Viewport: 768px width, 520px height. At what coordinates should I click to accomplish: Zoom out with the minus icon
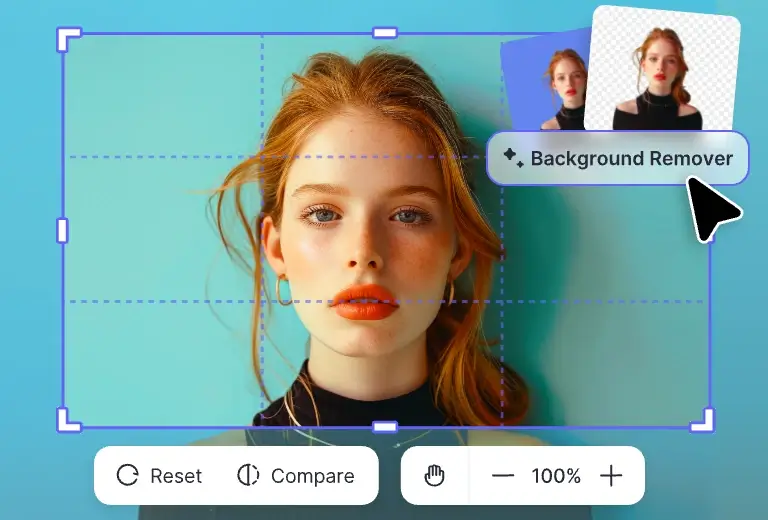coord(503,475)
